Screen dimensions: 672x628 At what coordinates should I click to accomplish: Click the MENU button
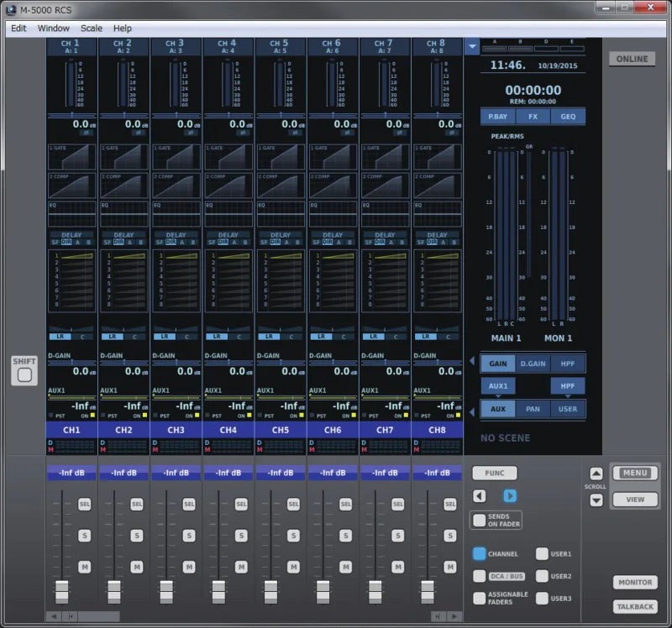(635, 473)
